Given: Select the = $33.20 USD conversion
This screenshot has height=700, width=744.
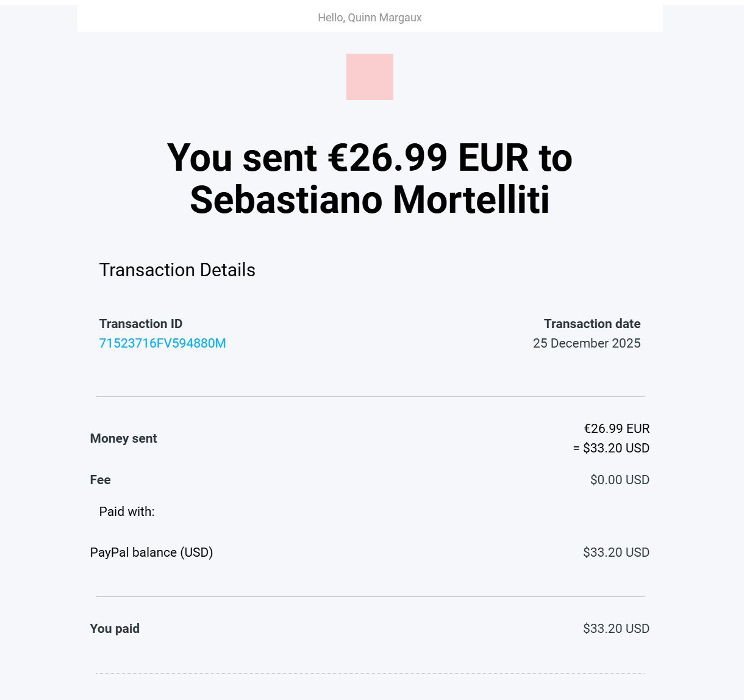Looking at the screenshot, I should click(611, 448).
